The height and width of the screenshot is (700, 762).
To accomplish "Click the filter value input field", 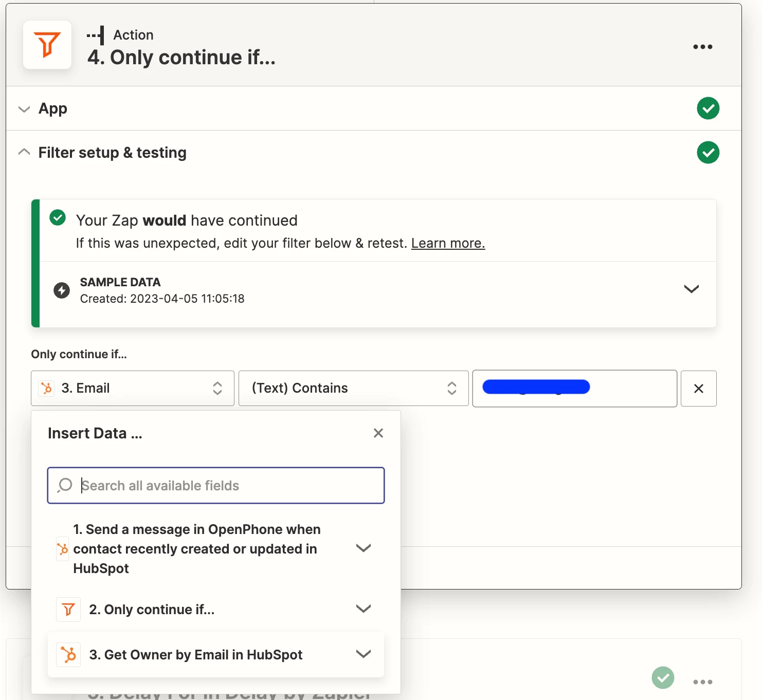I will [x=575, y=389].
